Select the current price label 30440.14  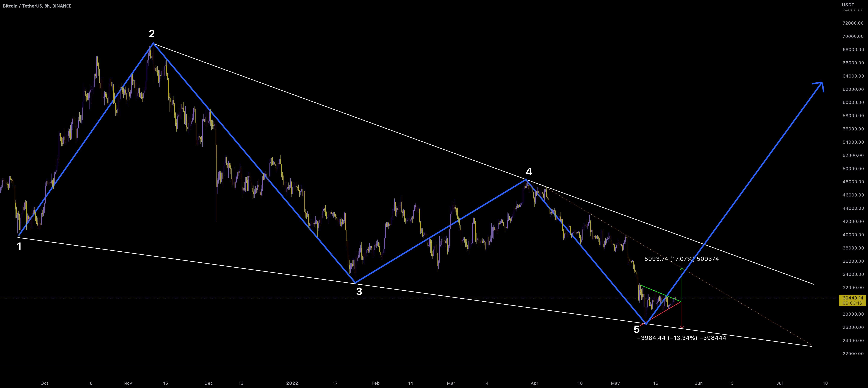pyautogui.click(x=853, y=298)
